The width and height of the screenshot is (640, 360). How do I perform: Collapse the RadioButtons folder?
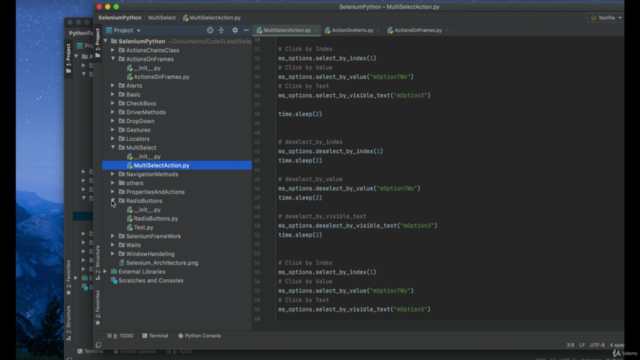click(x=113, y=200)
